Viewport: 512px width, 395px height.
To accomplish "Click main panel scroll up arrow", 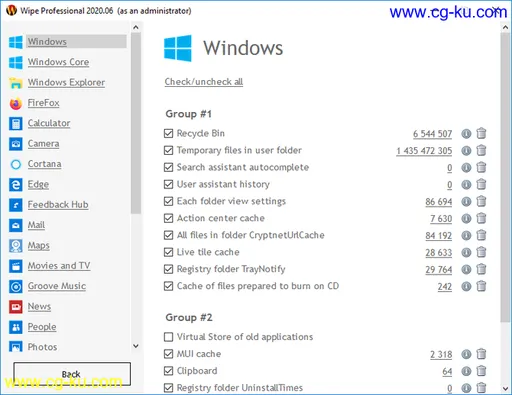I will (505, 28).
